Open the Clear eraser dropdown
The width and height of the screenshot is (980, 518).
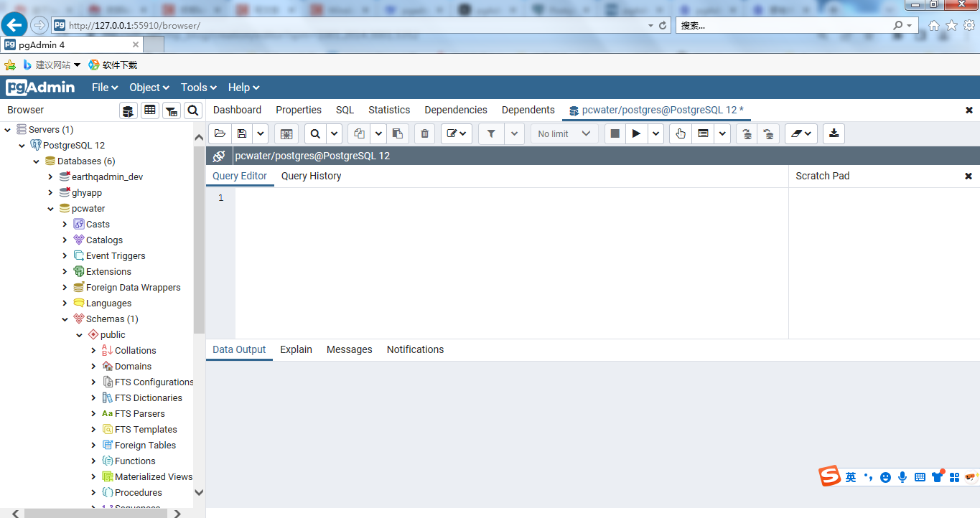[x=801, y=133]
